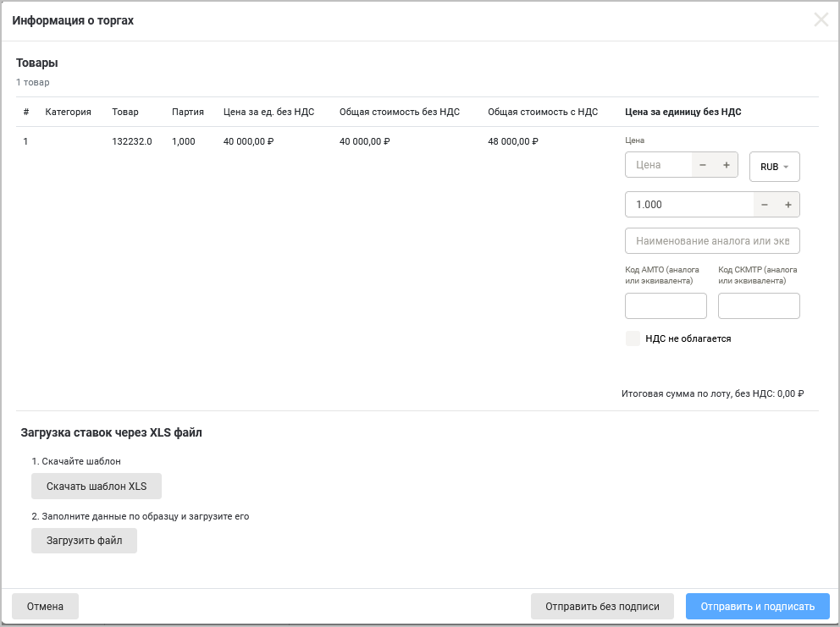Increase the 1.000 quantity with plus

787,205
